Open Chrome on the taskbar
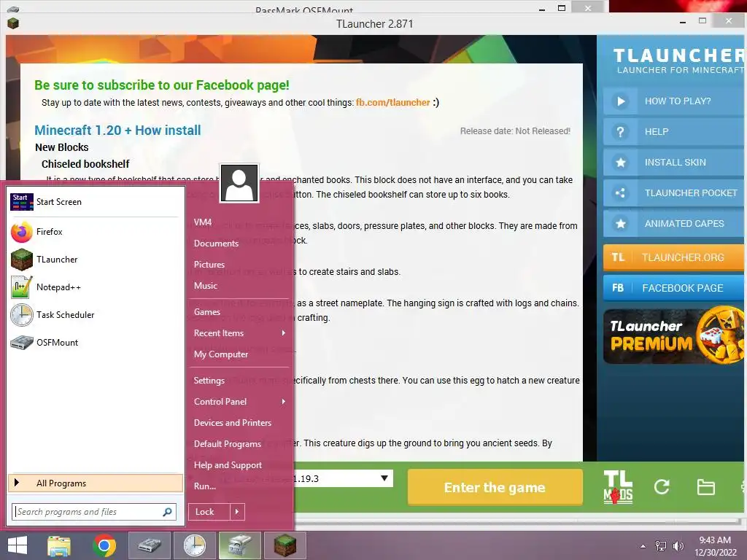This screenshot has width=747, height=560. click(x=104, y=545)
